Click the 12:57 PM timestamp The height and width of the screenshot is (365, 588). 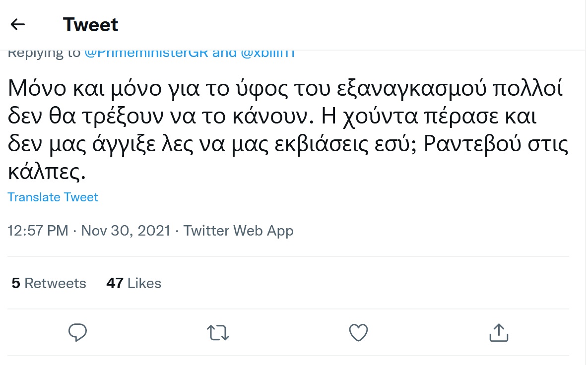[38, 231]
